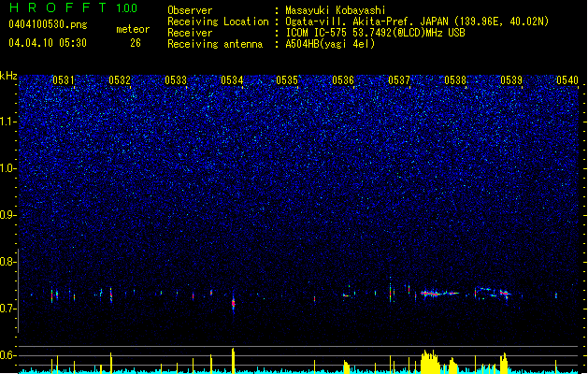Viewport: 588px width, 374px height.
Task: Click the date stamp 04.04.10 05:30
Action: [48, 43]
